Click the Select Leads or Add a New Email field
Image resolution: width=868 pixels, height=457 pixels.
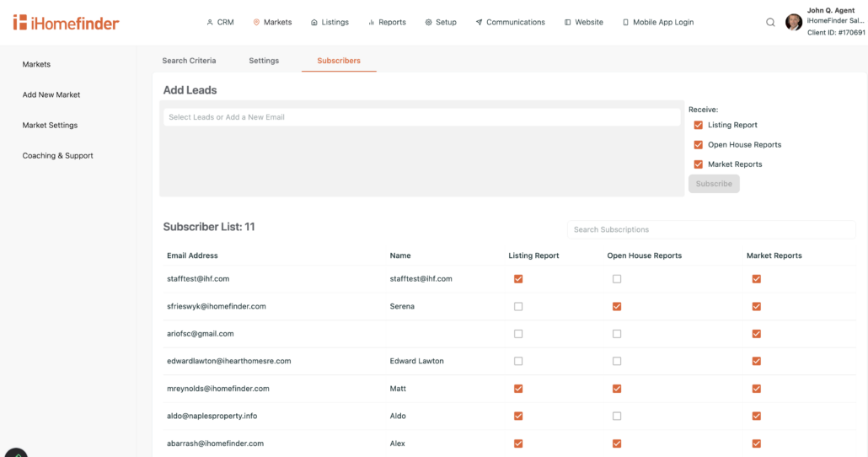click(x=422, y=117)
